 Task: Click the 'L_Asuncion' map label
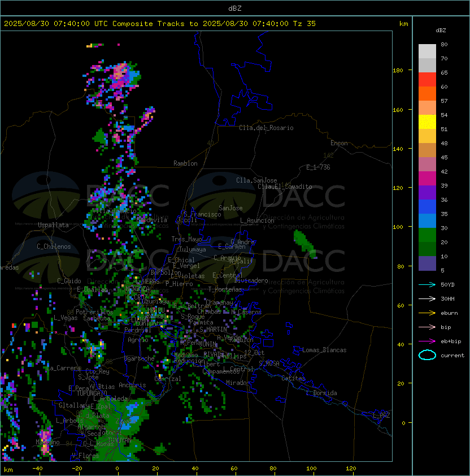coord(257,220)
